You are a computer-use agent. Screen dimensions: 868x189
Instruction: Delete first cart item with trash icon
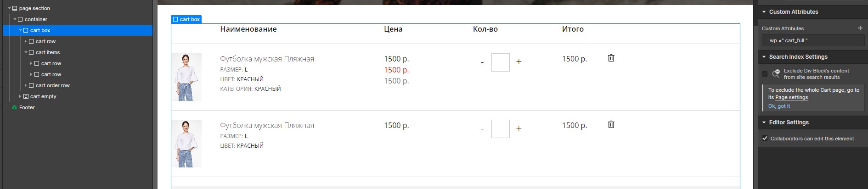[611, 58]
